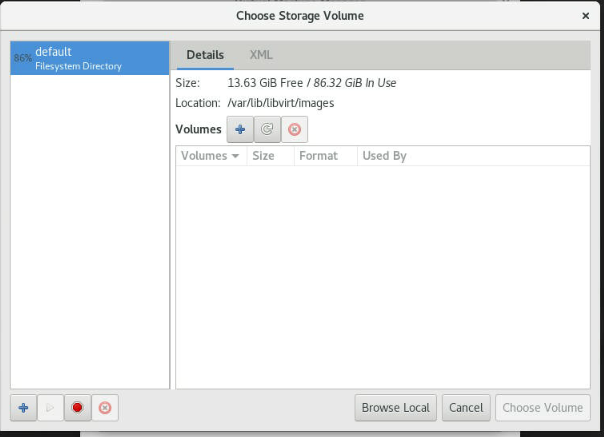This screenshot has width=604, height=437.
Task: Close the Choose Storage Volume dialog
Action: pyautogui.click(x=585, y=16)
